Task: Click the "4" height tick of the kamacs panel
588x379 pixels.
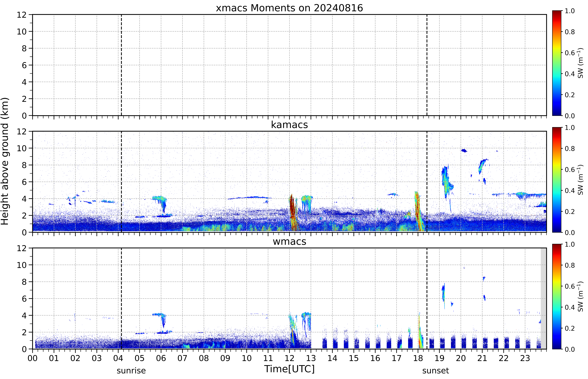Action: (x=24, y=199)
